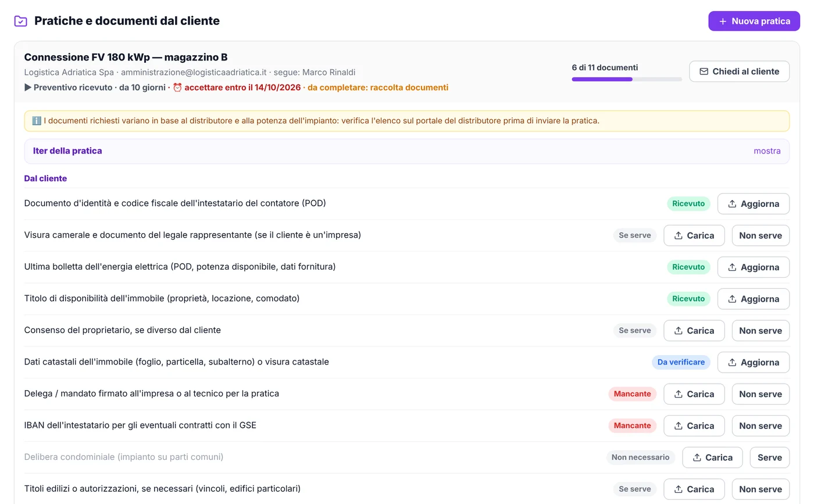
Task: Mark IBAN dell'intestatario as Non serve
Action: 761,426
